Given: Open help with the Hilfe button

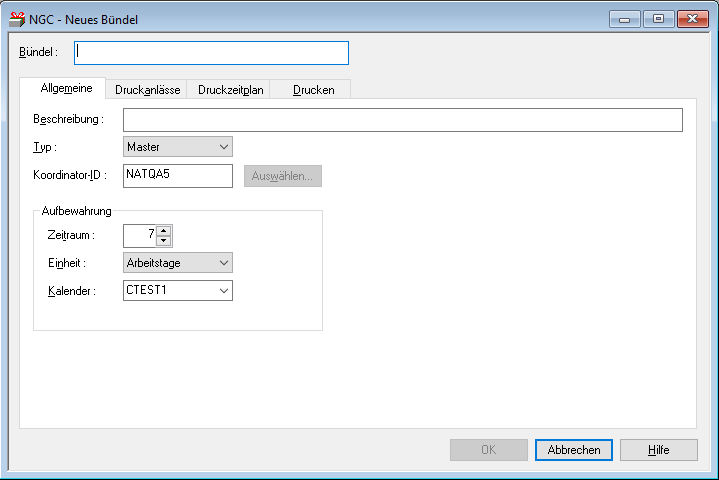Looking at the screenshot, I should point(658,450).
